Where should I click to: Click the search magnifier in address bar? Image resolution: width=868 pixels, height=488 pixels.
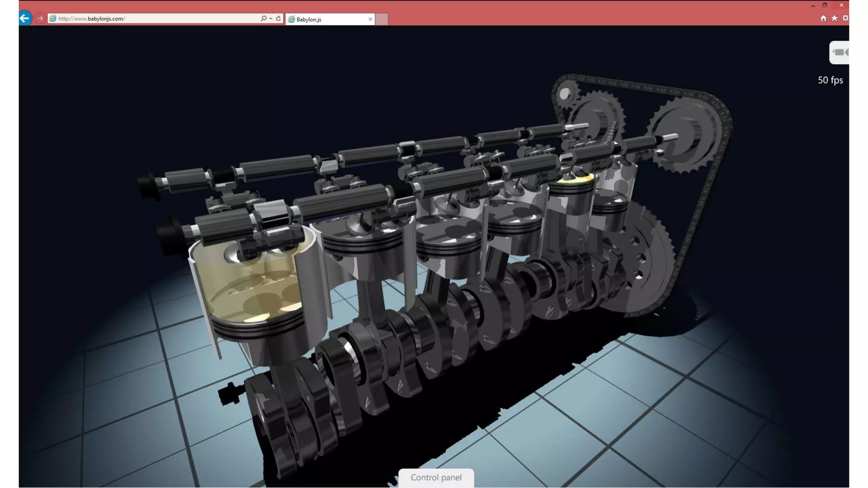264,18
